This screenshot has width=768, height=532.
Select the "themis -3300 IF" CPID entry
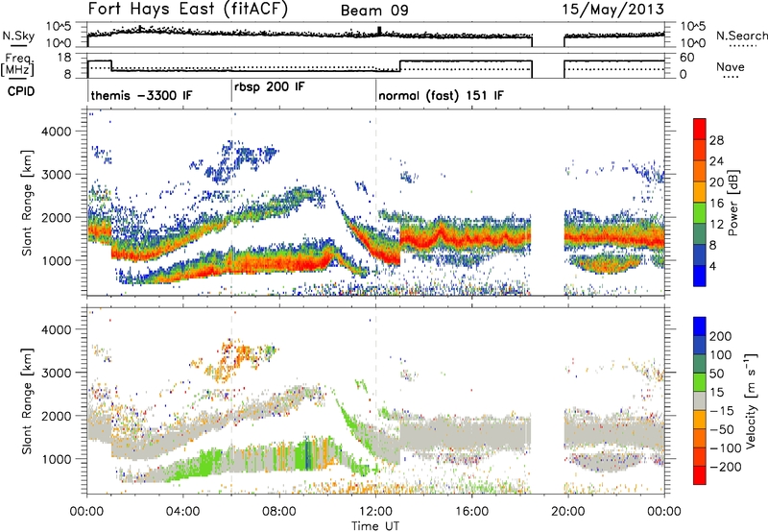pyautogui.click(x=141, y=95)
